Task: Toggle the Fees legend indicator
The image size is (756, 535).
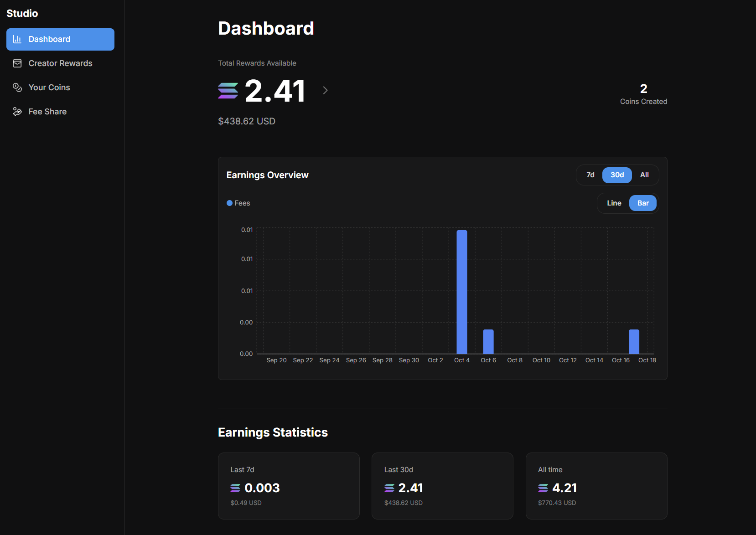Action: pyautogui.click(x=230, y=203)
